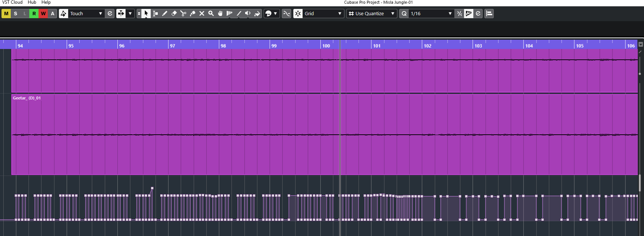Toggle the red Write automation button
This screenshot has height=236, width=644.
43,14
